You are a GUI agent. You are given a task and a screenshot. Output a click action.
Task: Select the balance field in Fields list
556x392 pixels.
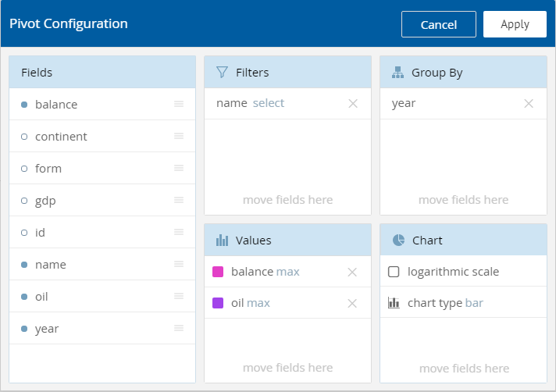[x=102, y=104]
